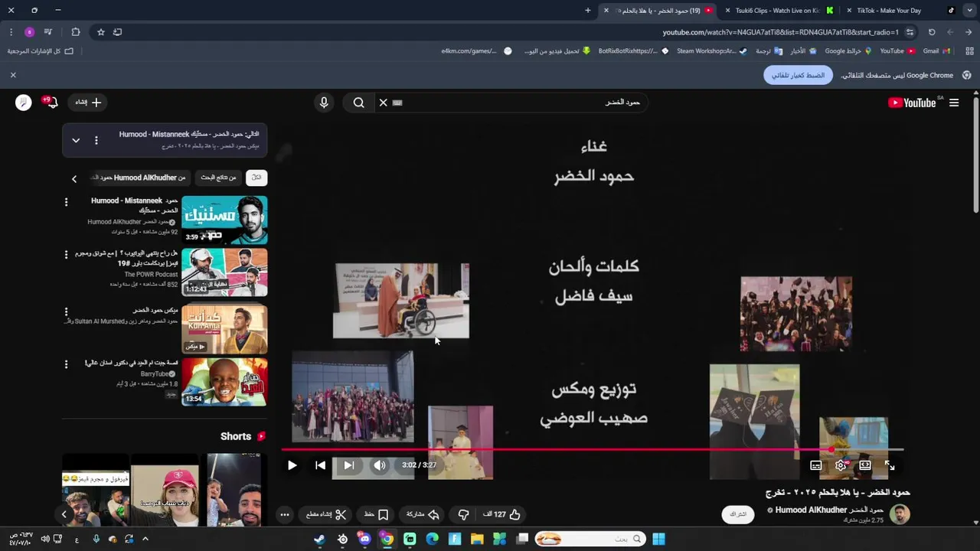Switch to TikTok - Make Your Day tab
The image size is (980, 551).
900,11
